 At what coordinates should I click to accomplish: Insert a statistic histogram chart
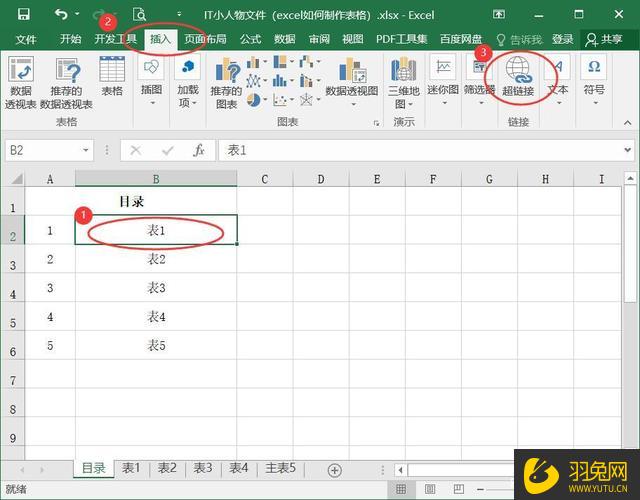(284, 81)
